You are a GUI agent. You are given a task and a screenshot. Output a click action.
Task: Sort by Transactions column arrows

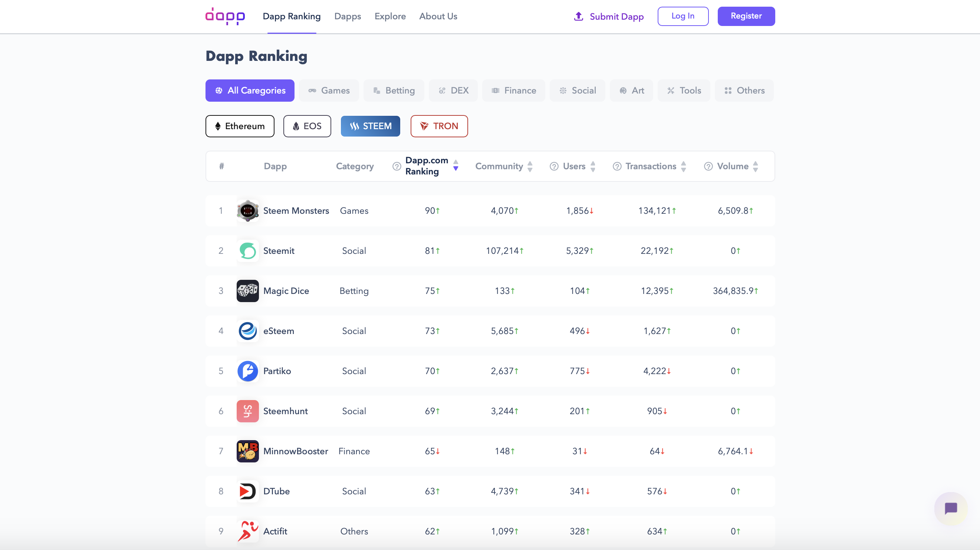pos(683,166)
